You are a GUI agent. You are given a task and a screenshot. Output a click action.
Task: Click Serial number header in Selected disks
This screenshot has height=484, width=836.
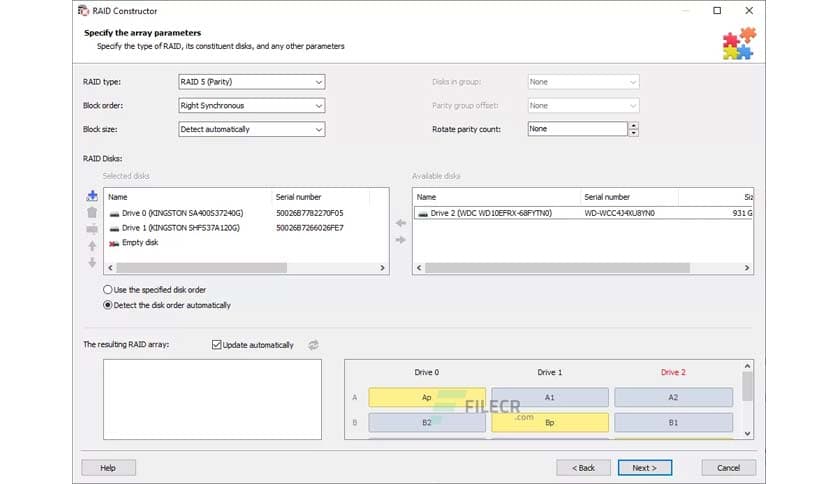(x=320, y=197)
